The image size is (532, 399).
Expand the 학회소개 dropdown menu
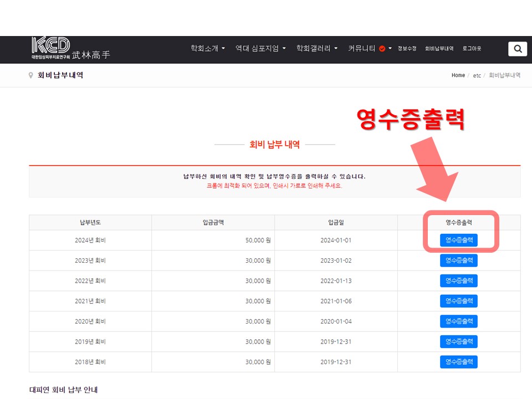pos(208,48)
